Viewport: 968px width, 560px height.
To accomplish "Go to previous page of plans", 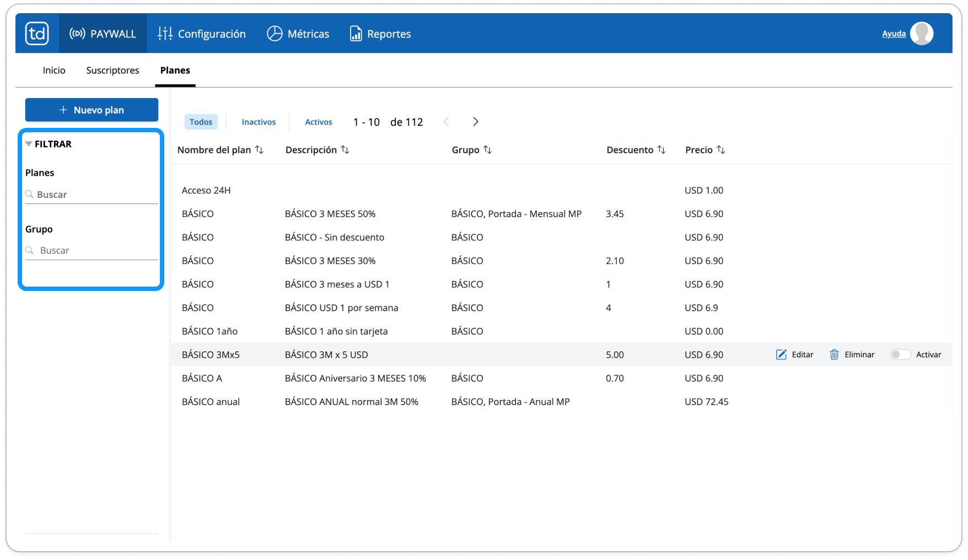I will [447, 122].
